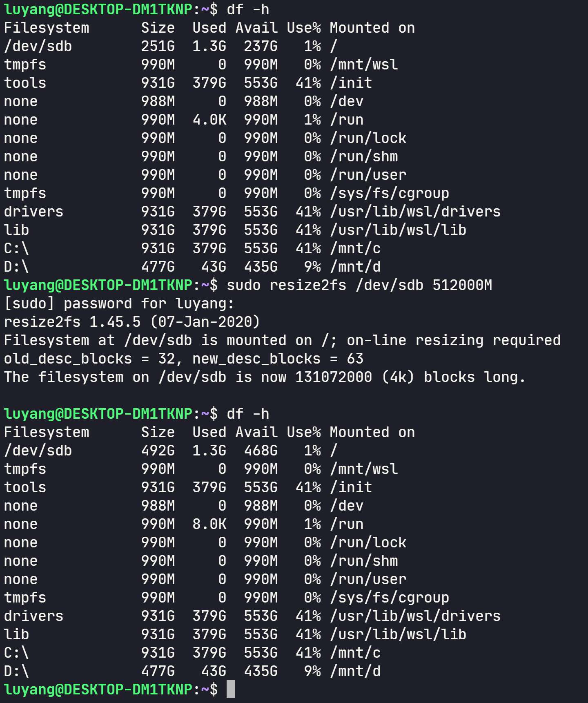Click the 237G available value

pos(261,46)
